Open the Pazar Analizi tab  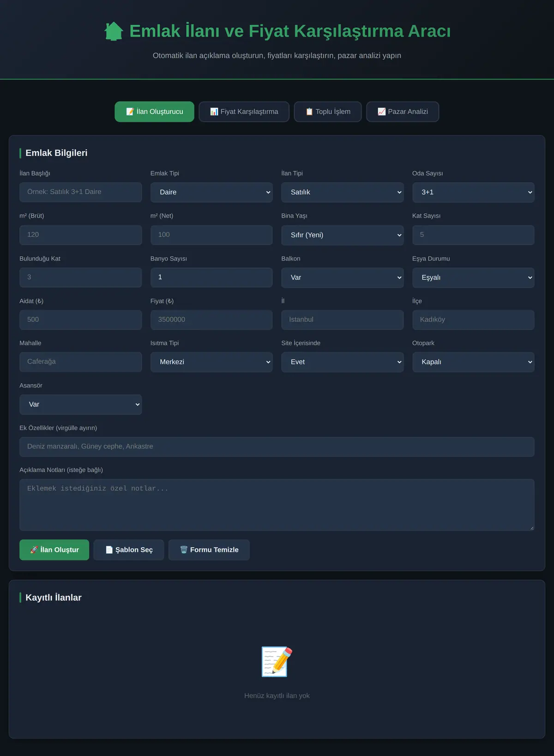click(x=403, y=112)
